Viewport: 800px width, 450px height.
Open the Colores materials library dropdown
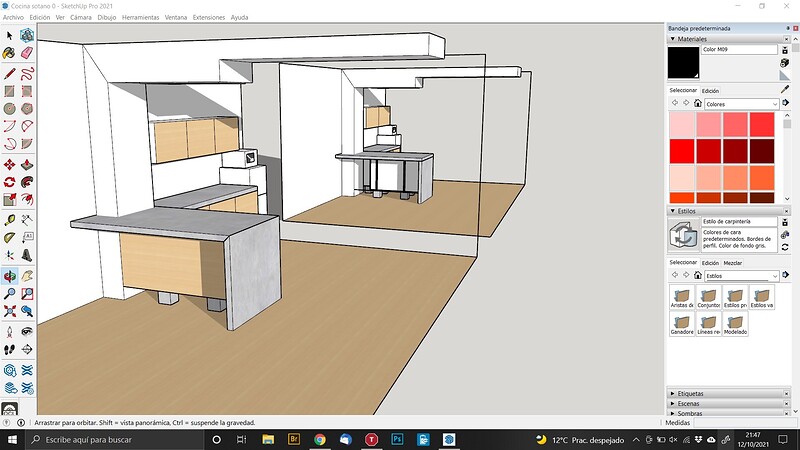pyautogui.click(x=741, y=104)
